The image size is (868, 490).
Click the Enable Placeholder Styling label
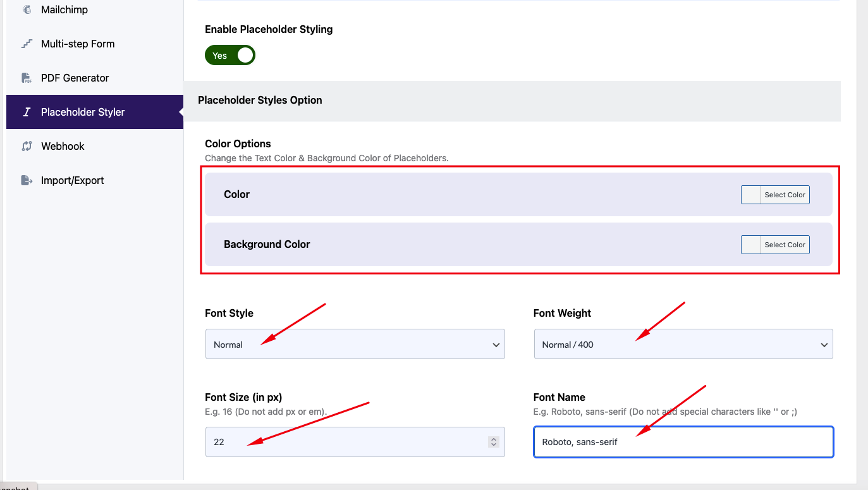pos(269,29)
